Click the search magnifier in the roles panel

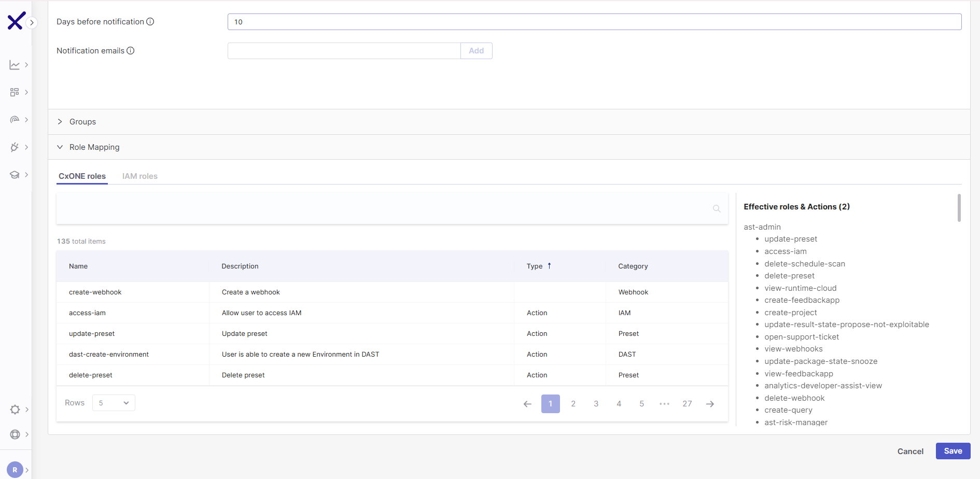[x=716, y=208]
